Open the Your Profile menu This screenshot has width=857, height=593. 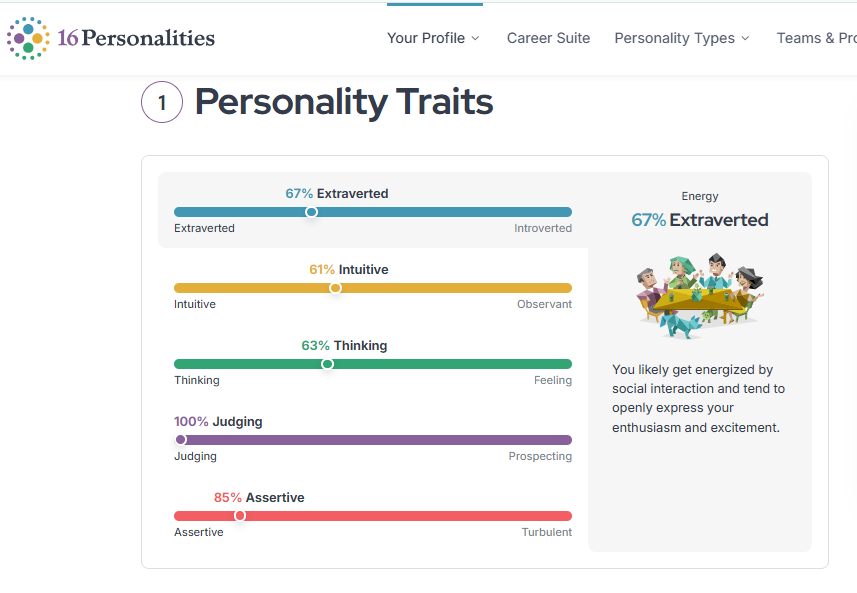426,38
